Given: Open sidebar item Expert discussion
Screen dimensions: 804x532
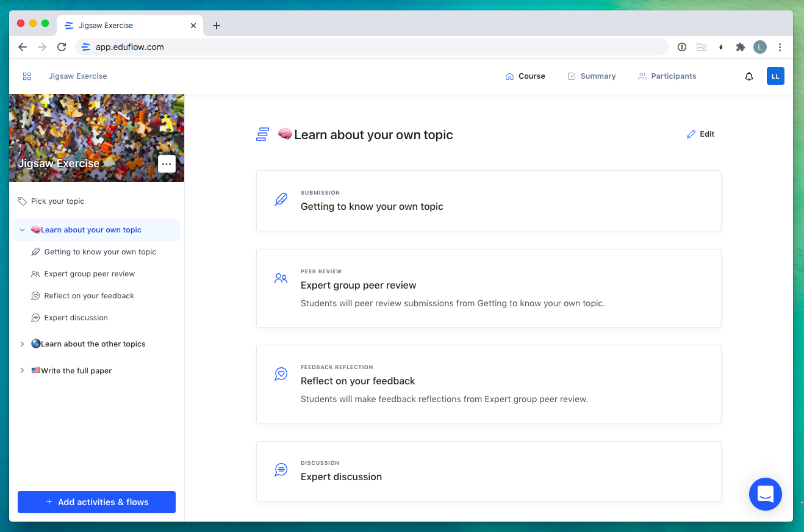Looking at the screenshot, I should 96,318.
